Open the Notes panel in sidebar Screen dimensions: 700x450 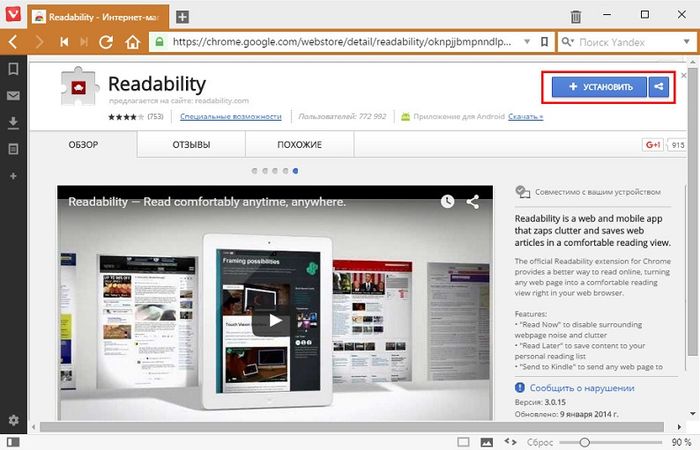[x=13, y=149]
